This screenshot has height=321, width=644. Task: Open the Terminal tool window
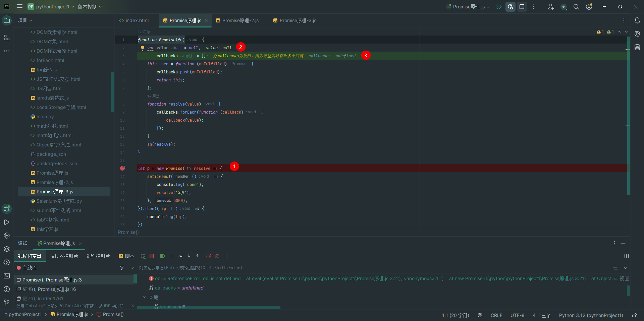(x=7, y=276)
